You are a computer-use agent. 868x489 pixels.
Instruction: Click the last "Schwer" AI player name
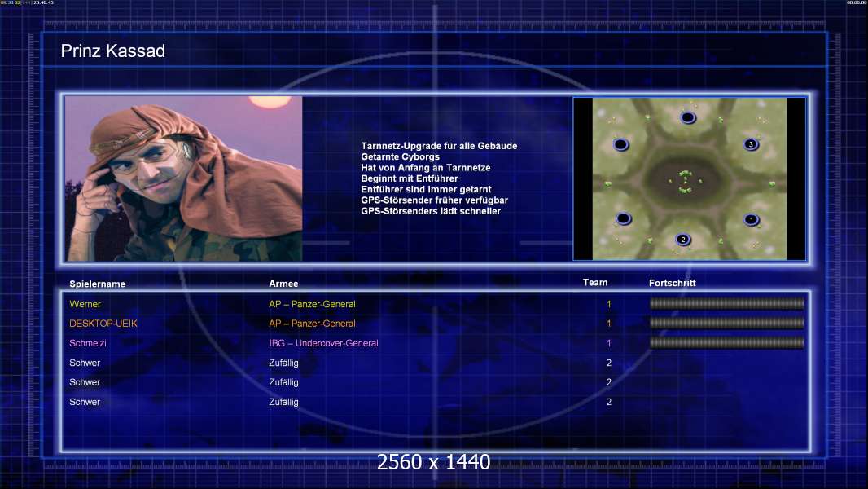[x=85, y=402]
